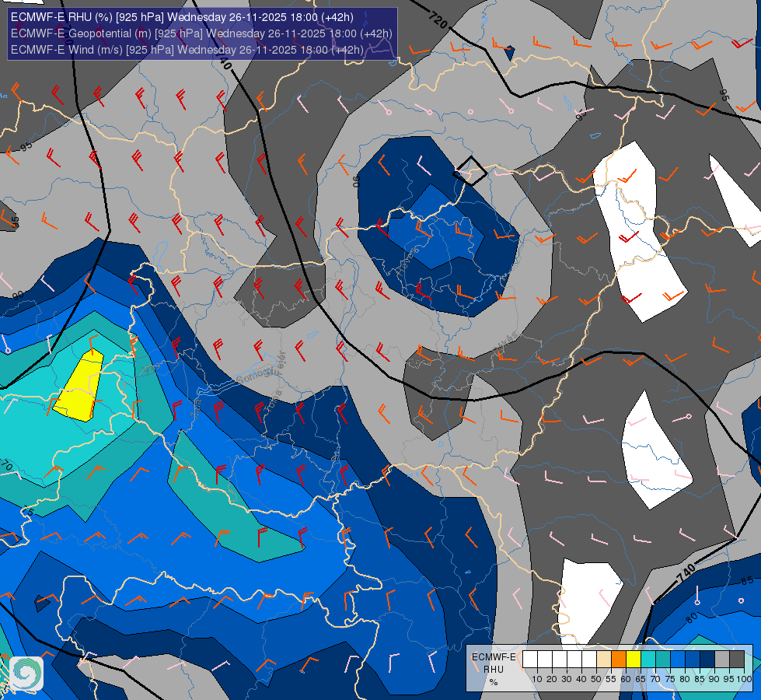Select the ECMWF-E Wind (m/s) title line
This screenshot has width=761, height=700.
(x=187, y=50)
